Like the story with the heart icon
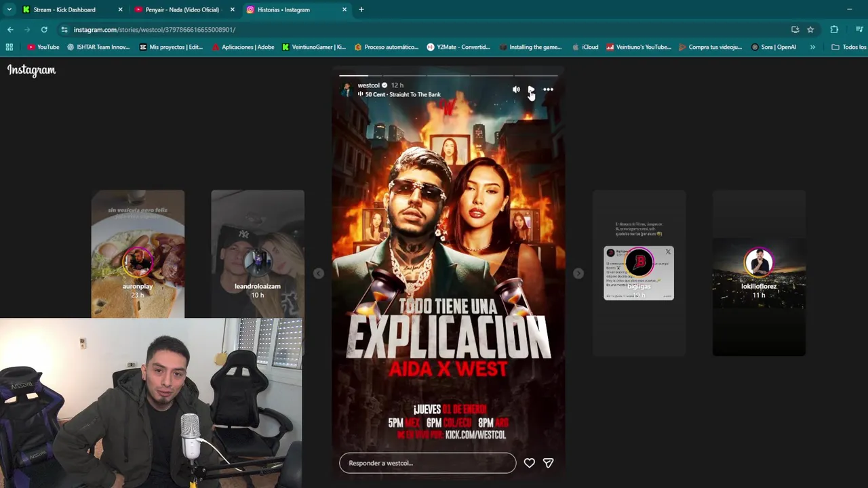Image resolution: width=868 pixels, height=488 pixels. click(x=529, y=463)
